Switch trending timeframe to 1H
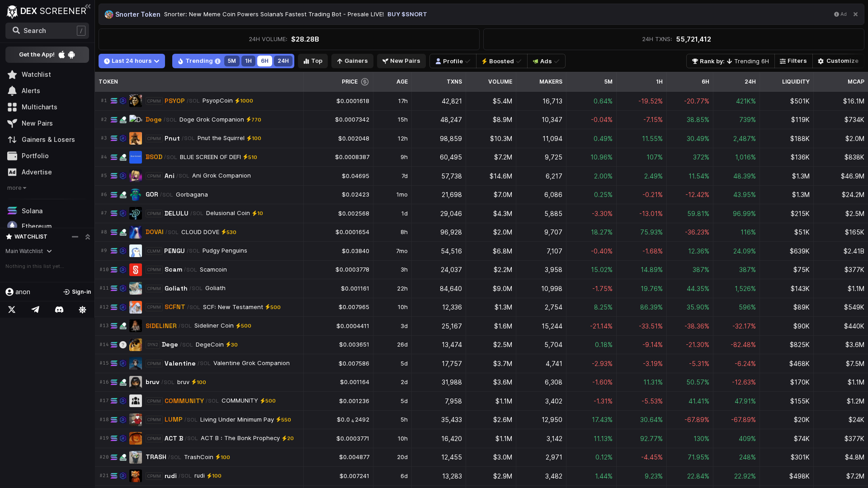The width and height of the screenshot is (868, 488). 248,61
